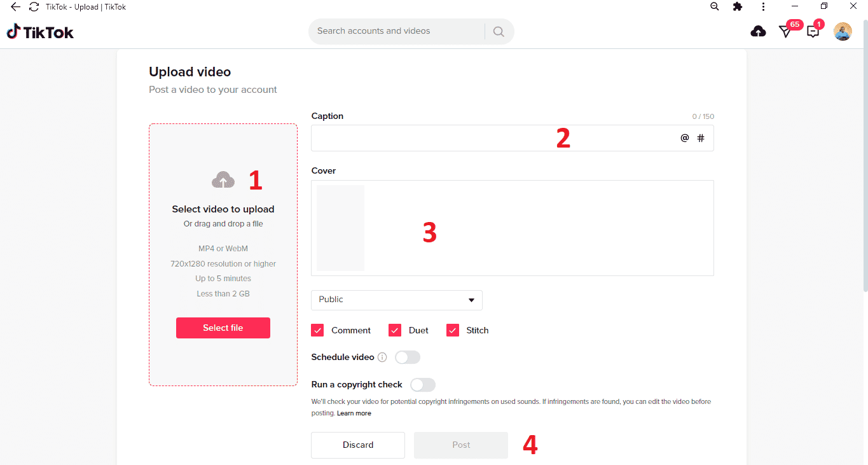Click the Or drag and drop a file text

pyautogui.click(x=223, y=224)
